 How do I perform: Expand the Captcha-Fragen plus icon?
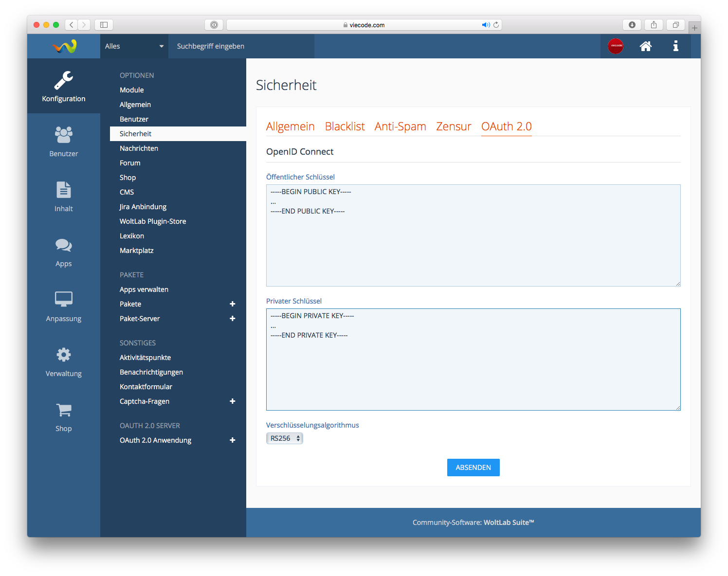(233, 401)
